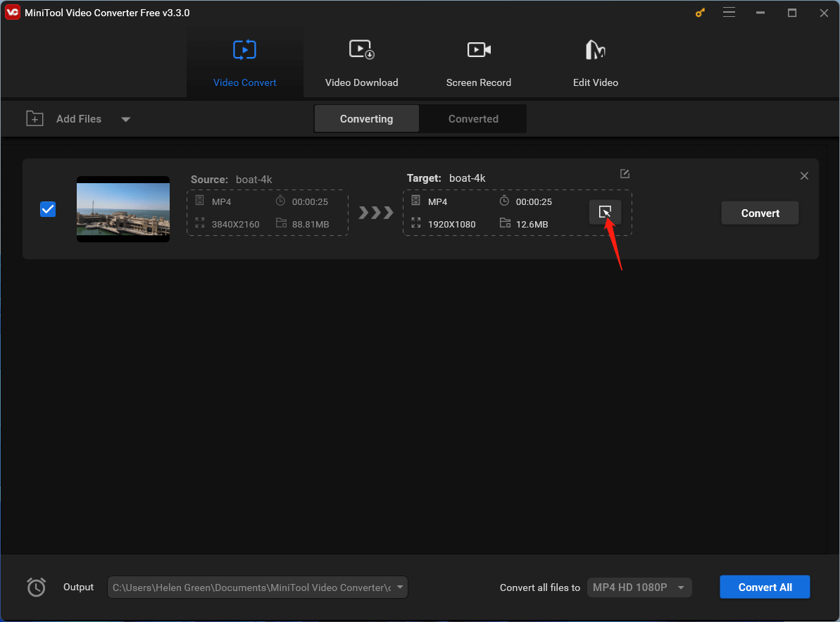Open target format settings icon
This screenshot has width=840, height=622.
coord(605,212)
